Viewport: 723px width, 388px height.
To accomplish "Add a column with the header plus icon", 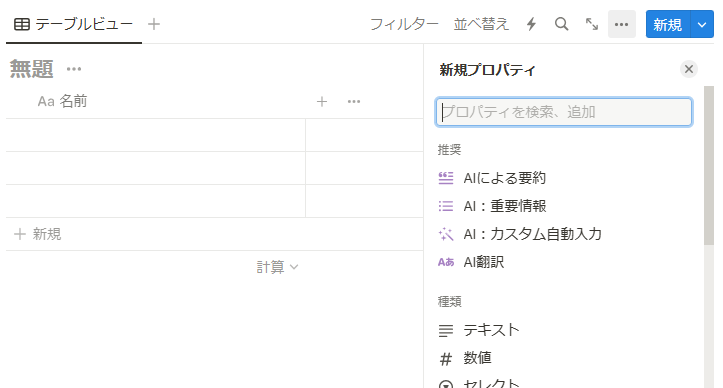I will coord(322,101).
